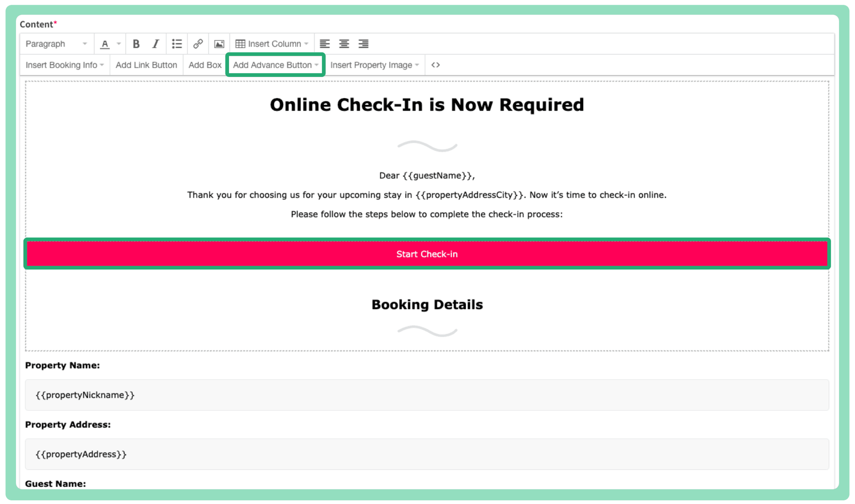855x504 pixels.
Task: Toggle italic formatting
Action: click(x=155, y=44)
